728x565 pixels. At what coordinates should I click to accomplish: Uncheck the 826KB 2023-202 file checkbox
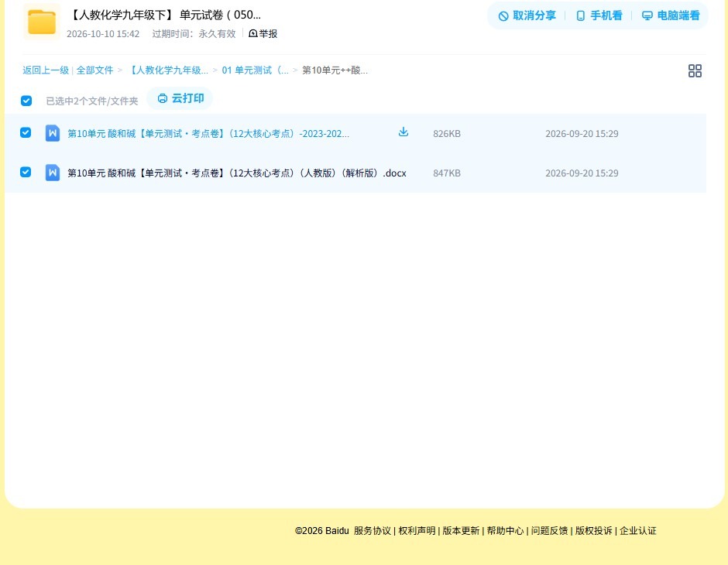coord(26,132)
